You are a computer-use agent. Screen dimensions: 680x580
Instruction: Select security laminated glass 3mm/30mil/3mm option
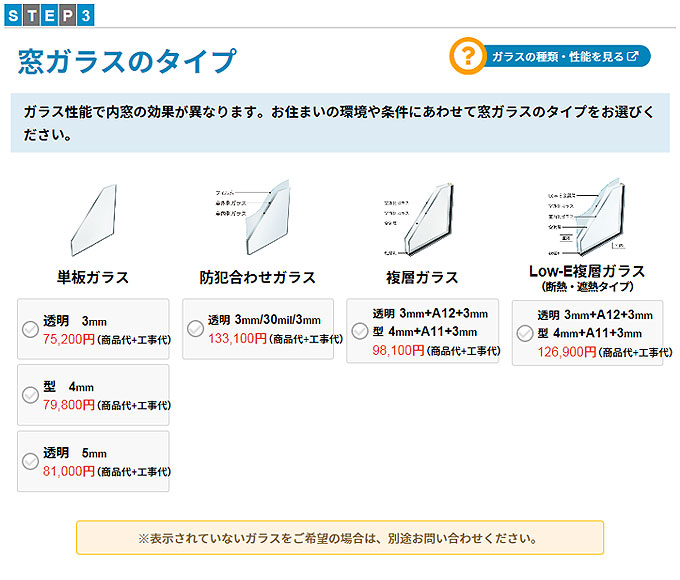[x=195, y=329]
